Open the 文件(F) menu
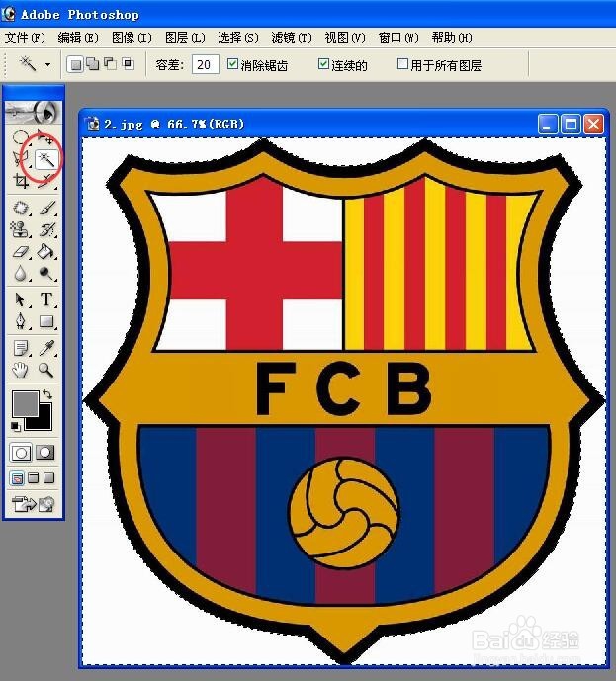The width and height of the screenshot is (616, 681). click(25, 38)
